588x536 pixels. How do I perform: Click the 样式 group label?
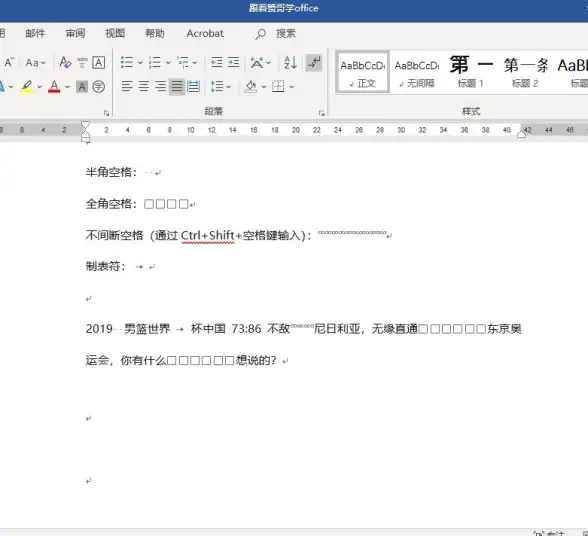pyautogui.click(x=471, y=111)
